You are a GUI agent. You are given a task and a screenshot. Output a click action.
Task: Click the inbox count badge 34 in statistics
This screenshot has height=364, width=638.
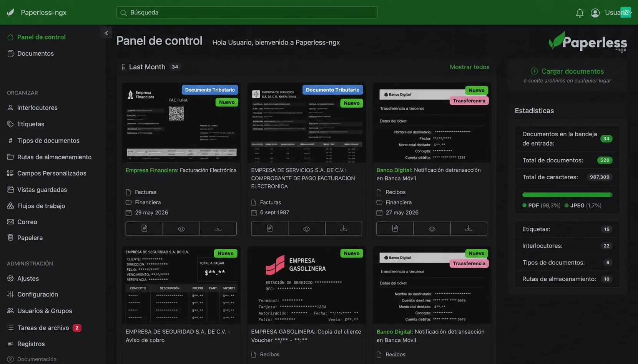click(606, 139)
